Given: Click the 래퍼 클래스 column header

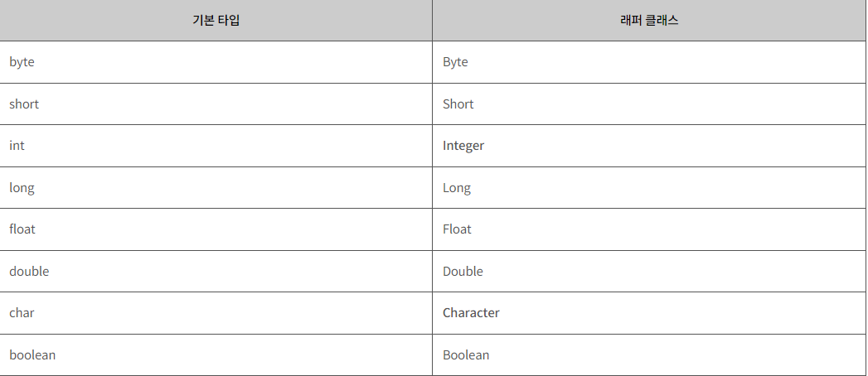Looking at the screenshot, I should point(649,21).
